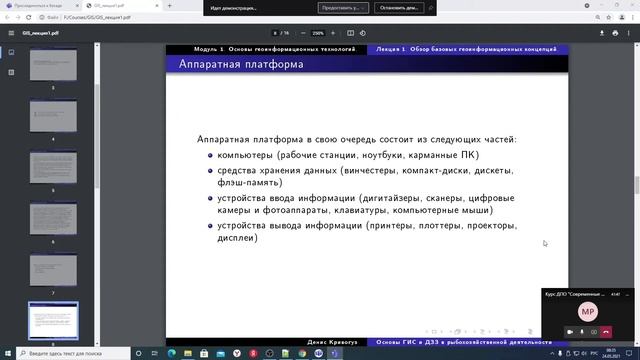The height and width of the screenshot is (360, 640).
Task: Reload the browser page
Action: point(29,18)
